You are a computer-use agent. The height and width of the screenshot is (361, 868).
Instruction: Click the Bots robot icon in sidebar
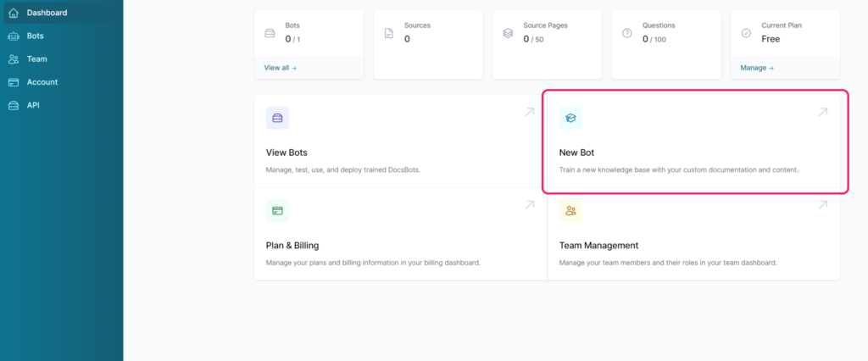tap(14, 36)
